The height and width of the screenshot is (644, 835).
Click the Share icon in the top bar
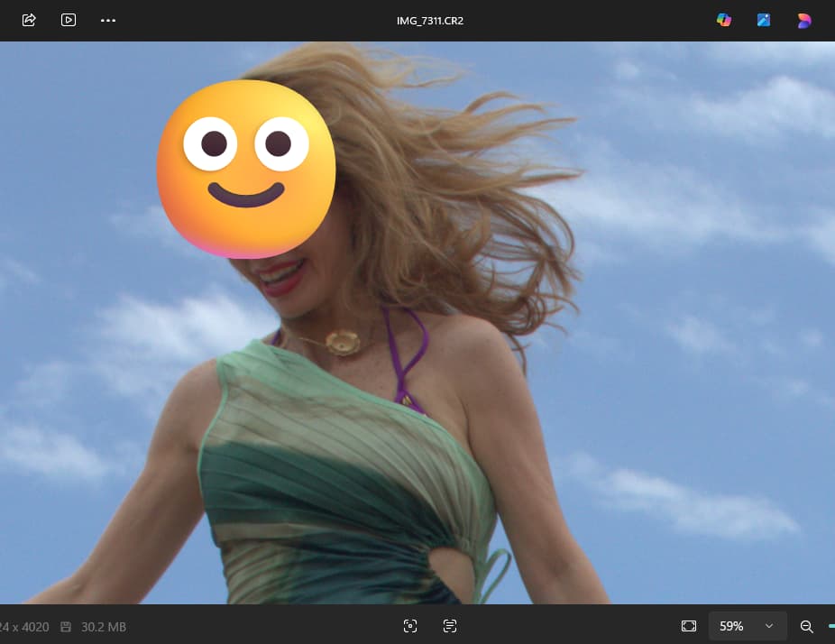[29, 20]
